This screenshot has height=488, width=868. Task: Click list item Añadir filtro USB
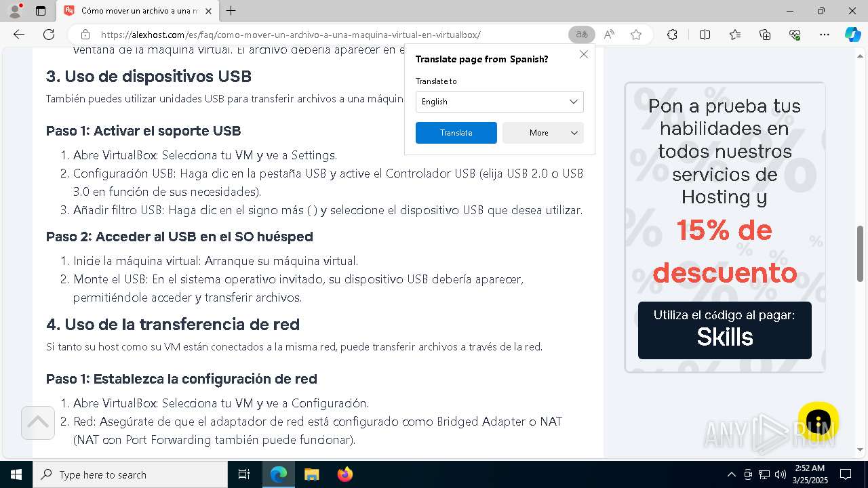(328, 210)
